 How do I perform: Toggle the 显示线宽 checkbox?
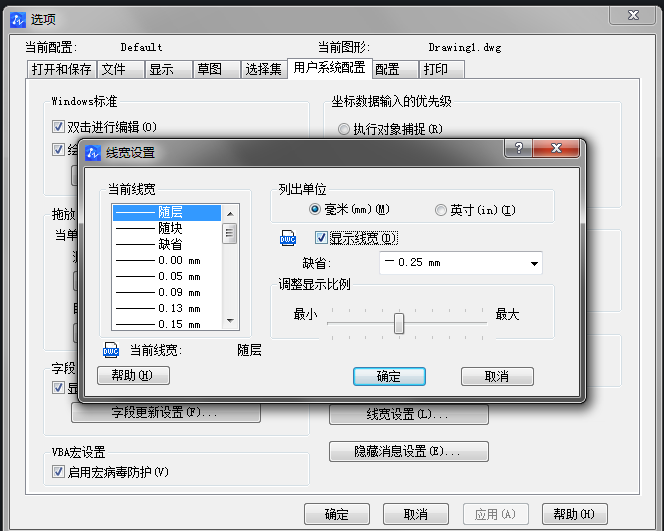click(321, 238)
